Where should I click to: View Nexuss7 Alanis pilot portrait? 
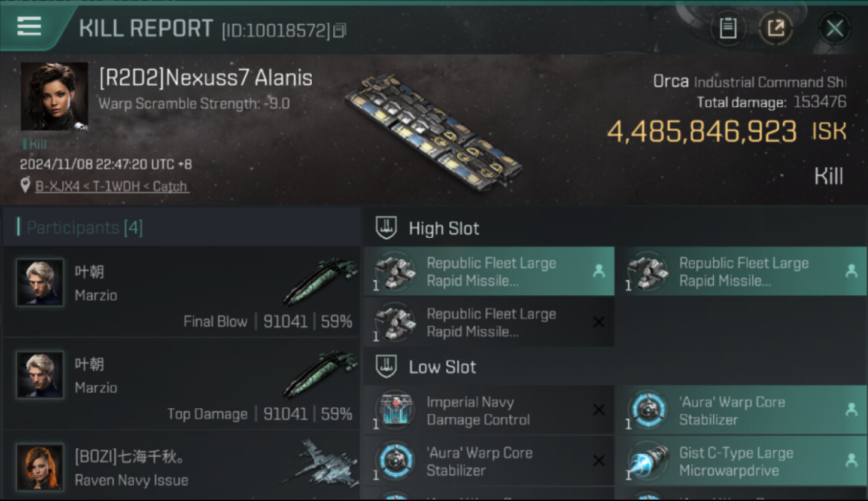point(54,96)
